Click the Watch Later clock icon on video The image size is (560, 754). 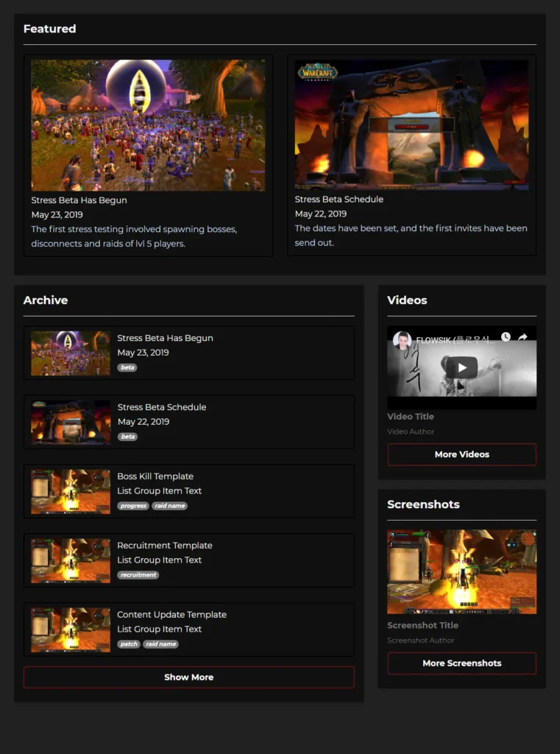click(506, 337)
